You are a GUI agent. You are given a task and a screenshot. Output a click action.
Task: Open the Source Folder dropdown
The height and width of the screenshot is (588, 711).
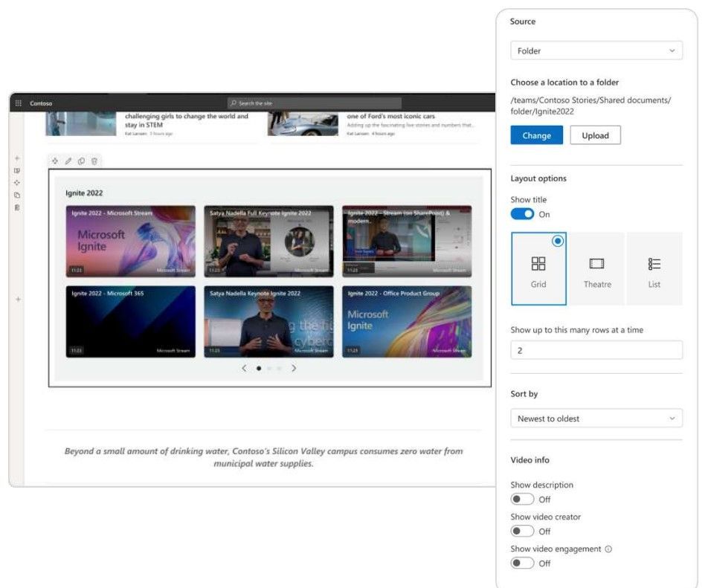(596, 51)
